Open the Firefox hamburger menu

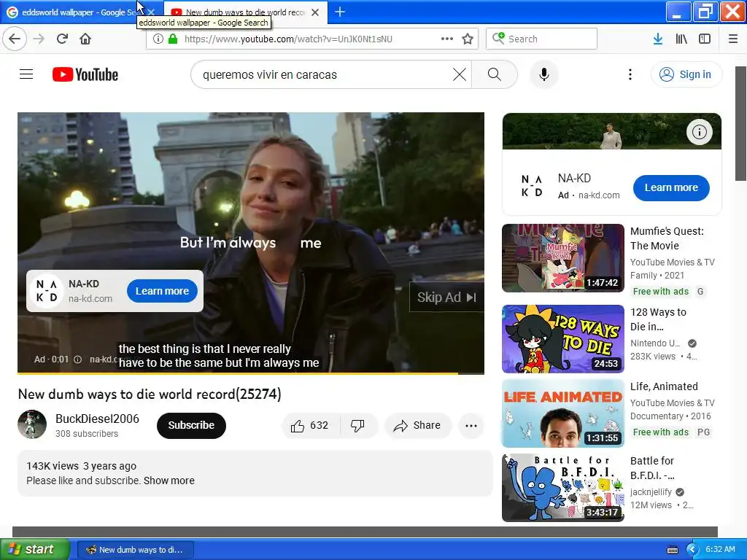click(732, 39)
